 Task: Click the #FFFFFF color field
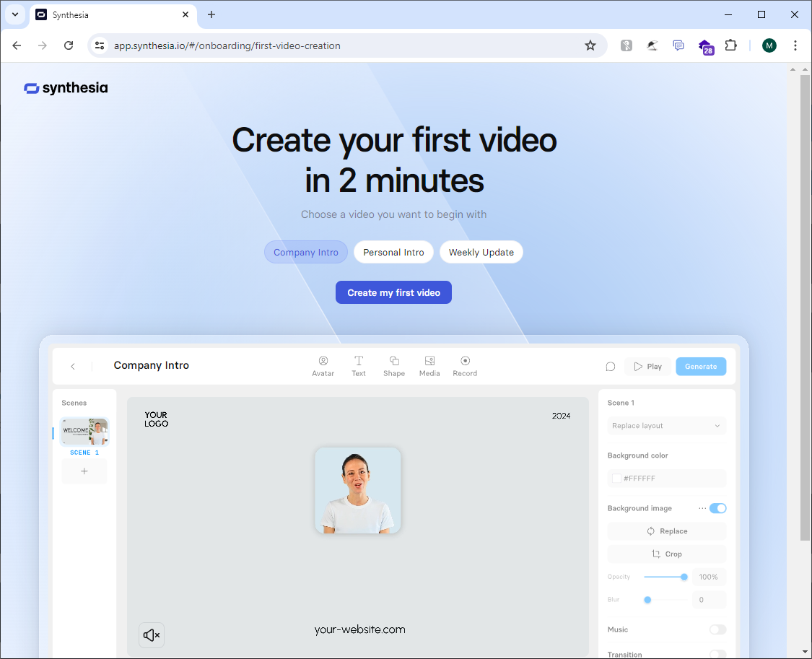tap(666, 479)
